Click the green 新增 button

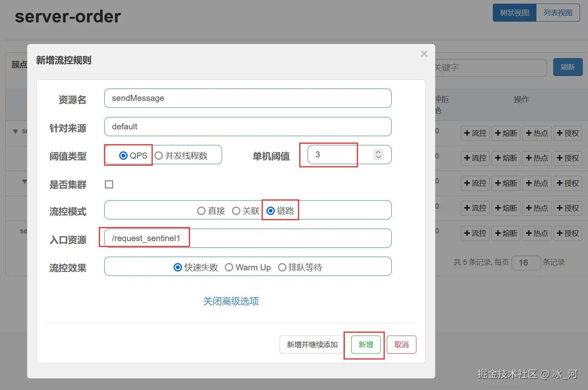tap(366, 345)
